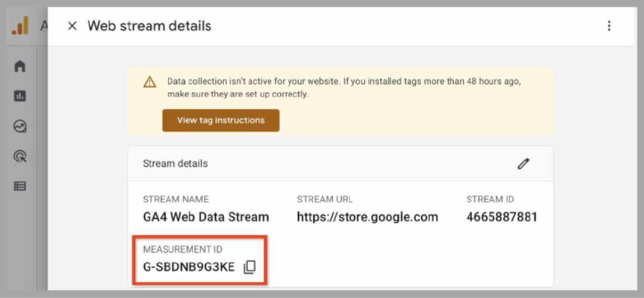The width and height of the screenshot is (644, 298).
Task: Click the STREAM NAME label
Action: pos(176,200)
